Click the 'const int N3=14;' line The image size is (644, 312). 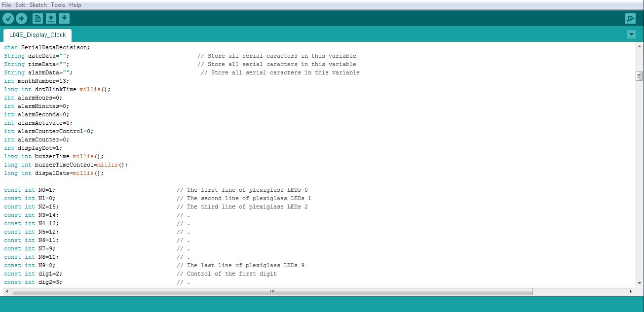(32, 215)
